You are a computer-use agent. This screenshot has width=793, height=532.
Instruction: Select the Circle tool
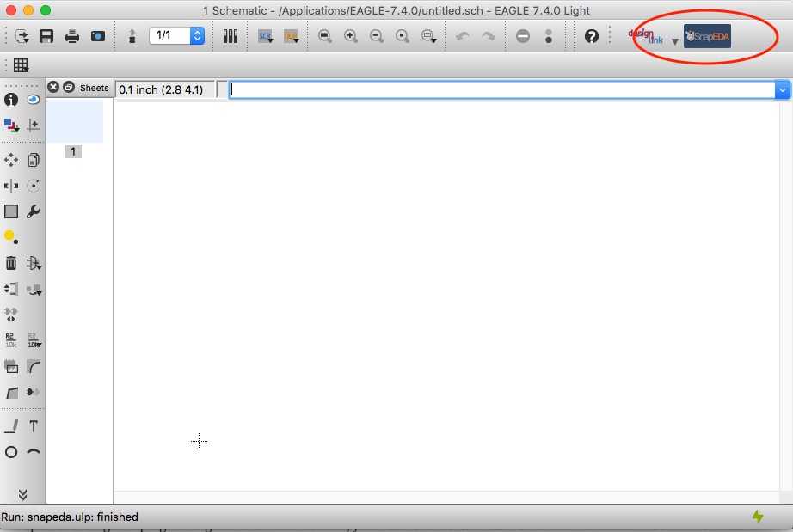(x=11, y=452)
